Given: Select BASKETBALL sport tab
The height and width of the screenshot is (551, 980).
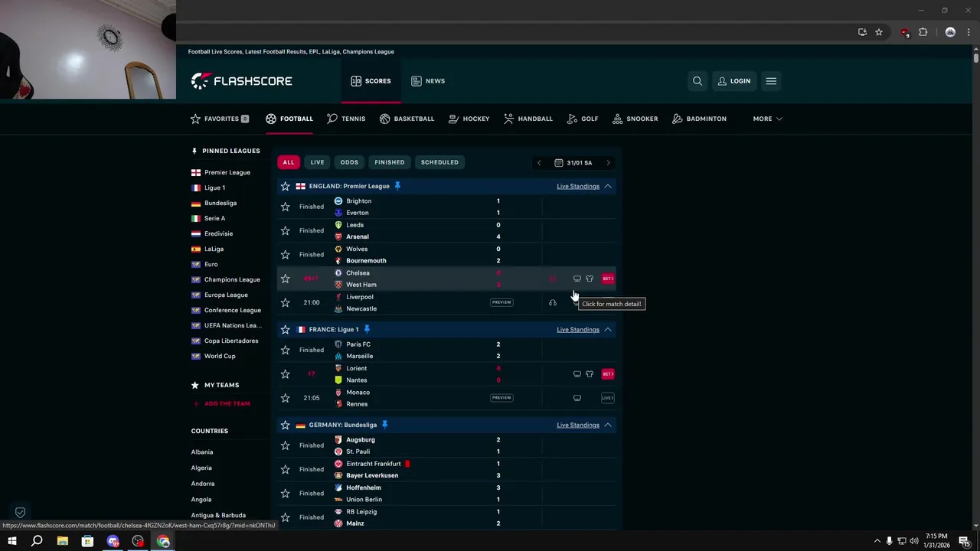Looking at the screenshot, I should tap(407, 119).
